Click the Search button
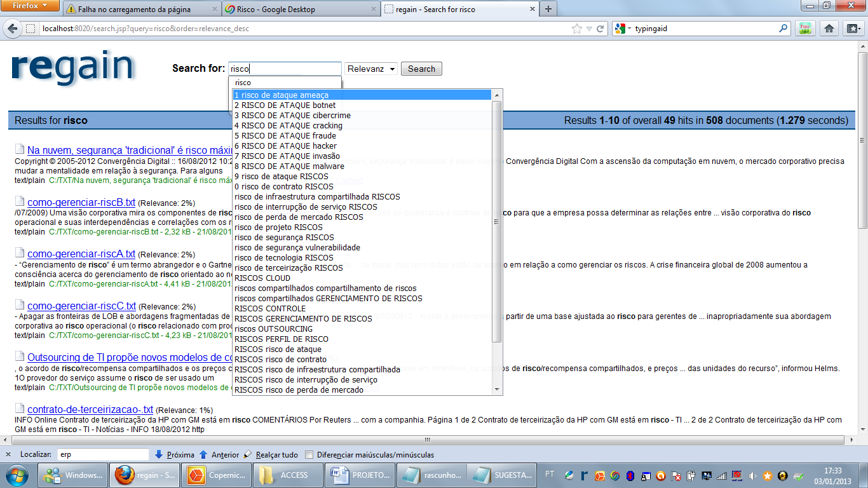The image size is (868, 488). [421, 69]
